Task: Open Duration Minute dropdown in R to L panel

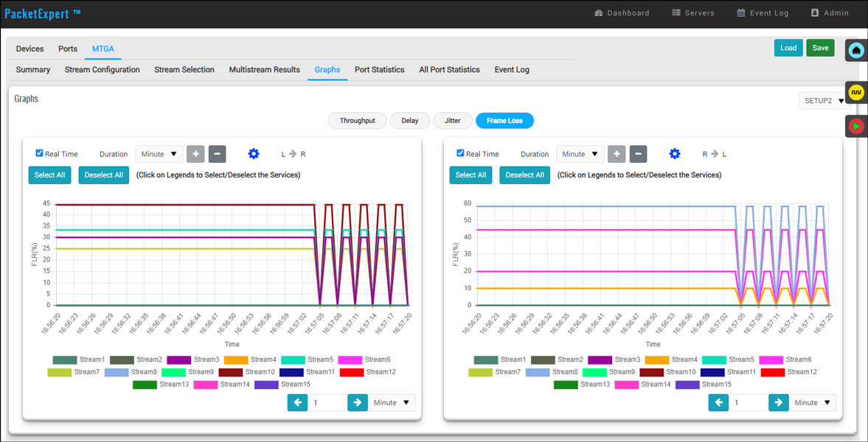Action: 580,155
